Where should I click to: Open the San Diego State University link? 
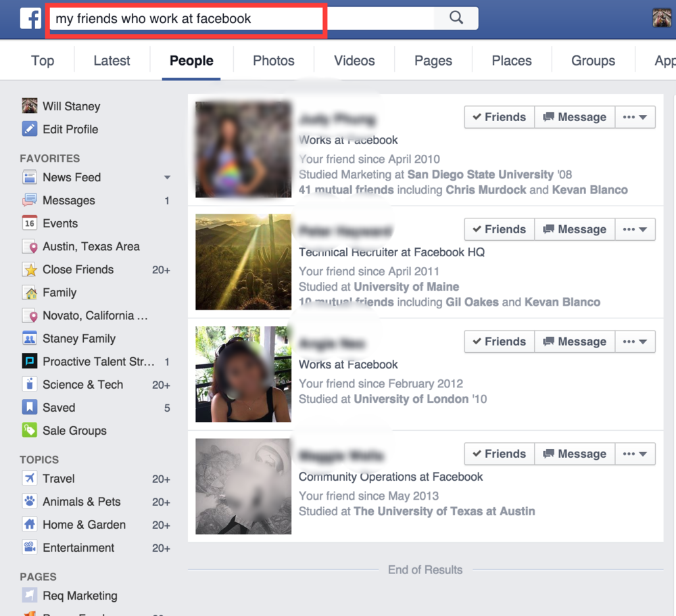(x=481, y=174)
